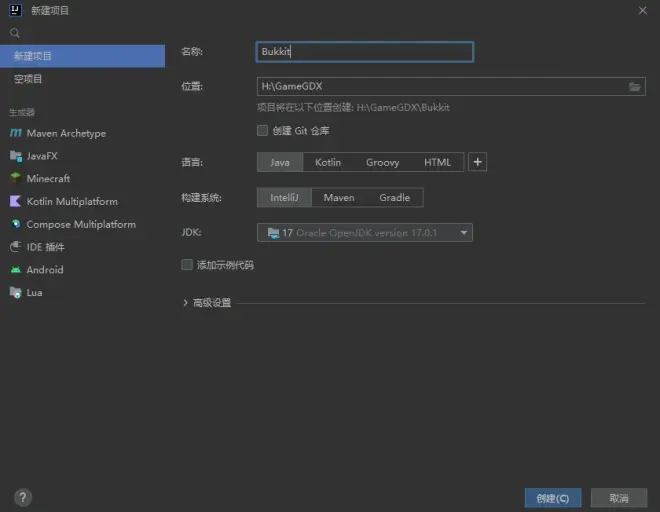Viewport: 660px width, 512px height.
Task: Click the 名称 label
Action: [x=192, y=51]
